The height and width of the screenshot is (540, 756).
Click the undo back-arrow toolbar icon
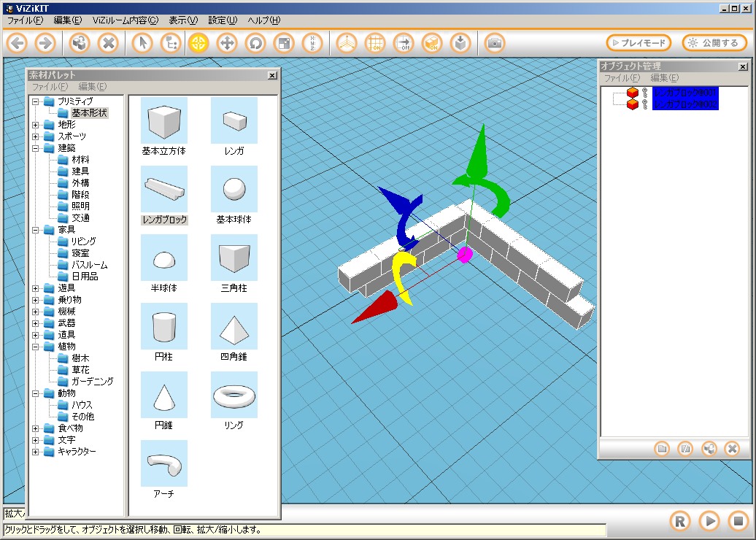18,43
